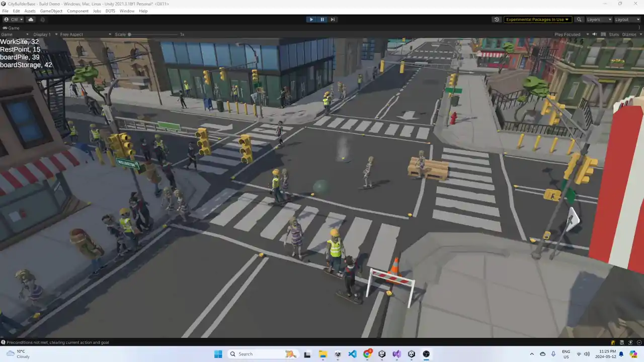Toggle Gizmos in Game view
Screen dimensions: 644x362
(x=629, y=34)
